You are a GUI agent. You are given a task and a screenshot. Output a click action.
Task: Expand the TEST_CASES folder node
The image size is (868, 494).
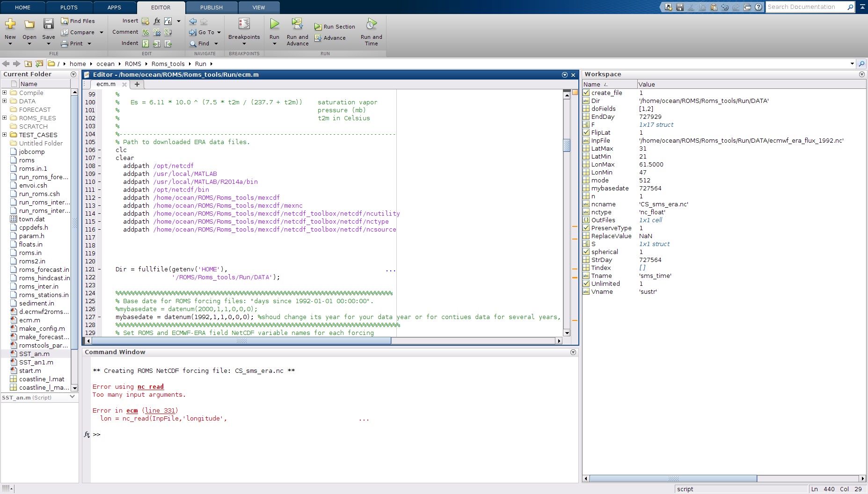(5, 135)
